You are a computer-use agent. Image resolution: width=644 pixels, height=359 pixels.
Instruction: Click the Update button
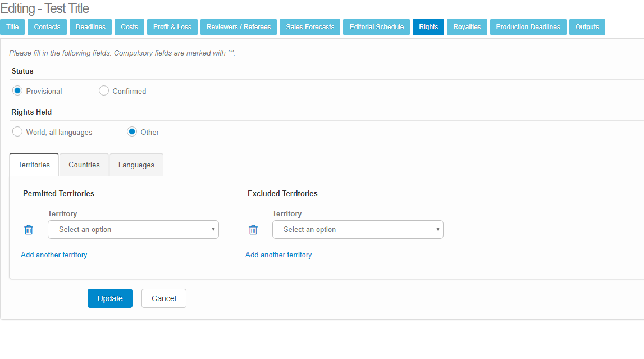110,298
